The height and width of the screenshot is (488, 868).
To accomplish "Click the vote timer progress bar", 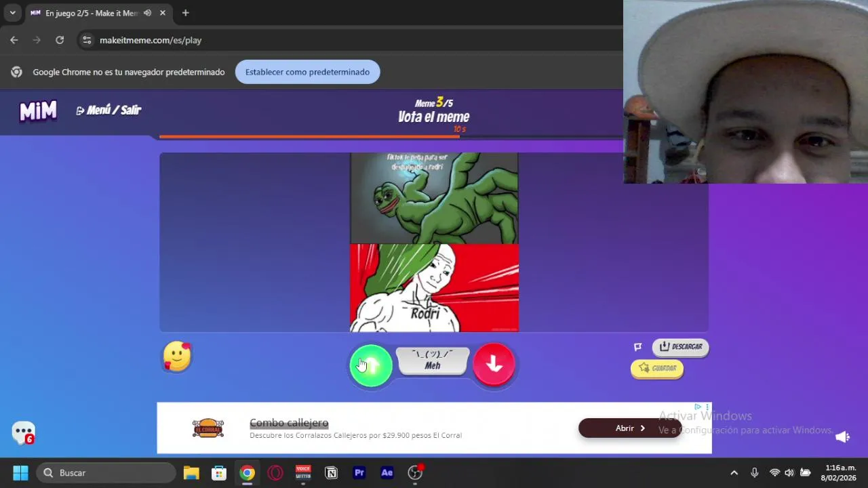I will 391,137.
